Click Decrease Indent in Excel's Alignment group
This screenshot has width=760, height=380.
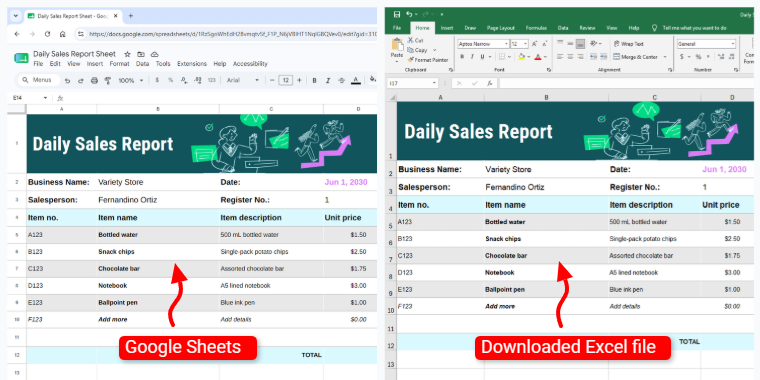(594, 57)
